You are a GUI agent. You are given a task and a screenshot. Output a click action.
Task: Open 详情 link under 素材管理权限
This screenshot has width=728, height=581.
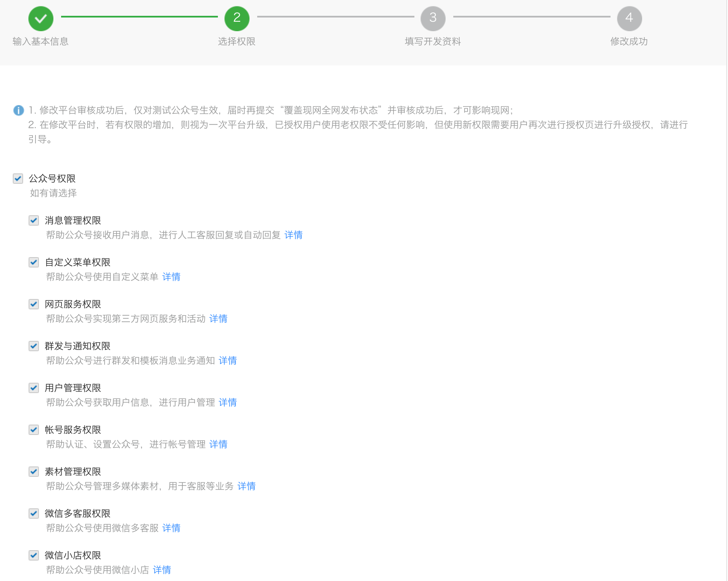tap(246, 486)
